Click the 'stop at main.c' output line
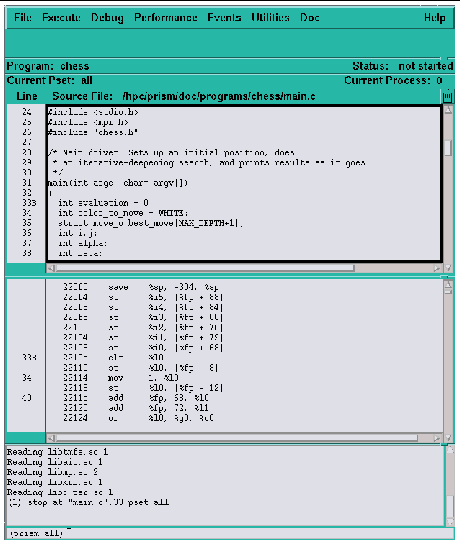Viewport: 460px width, 544px height. [x=88, y=502]
